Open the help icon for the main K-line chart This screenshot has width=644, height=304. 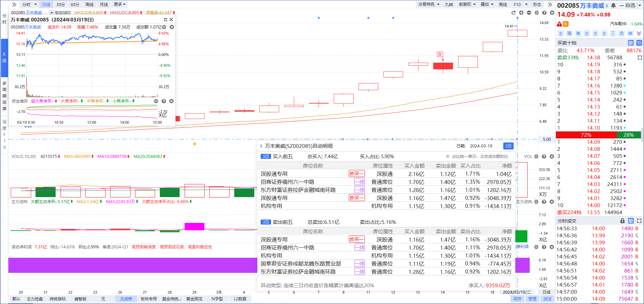(x=544, y=13)
